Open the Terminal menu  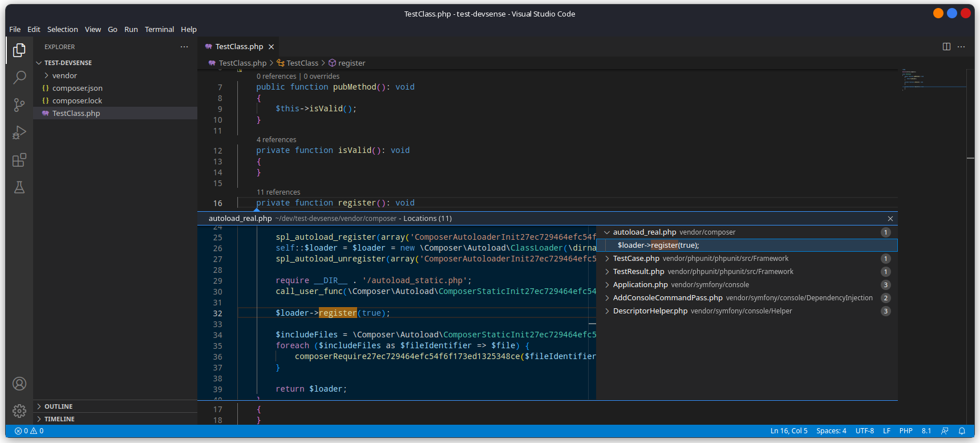point(159,29)
